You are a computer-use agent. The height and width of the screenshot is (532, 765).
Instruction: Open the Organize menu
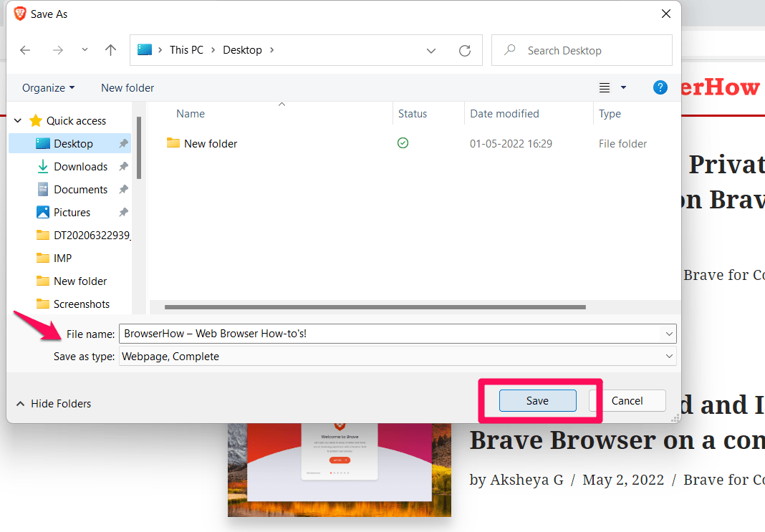tap(48, 88)
